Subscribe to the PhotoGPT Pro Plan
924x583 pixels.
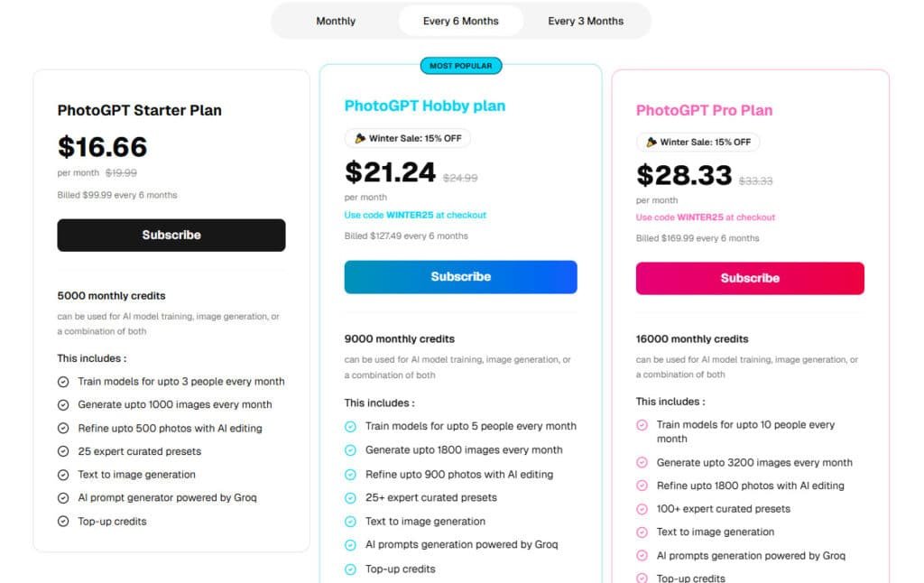pos(750,278)
